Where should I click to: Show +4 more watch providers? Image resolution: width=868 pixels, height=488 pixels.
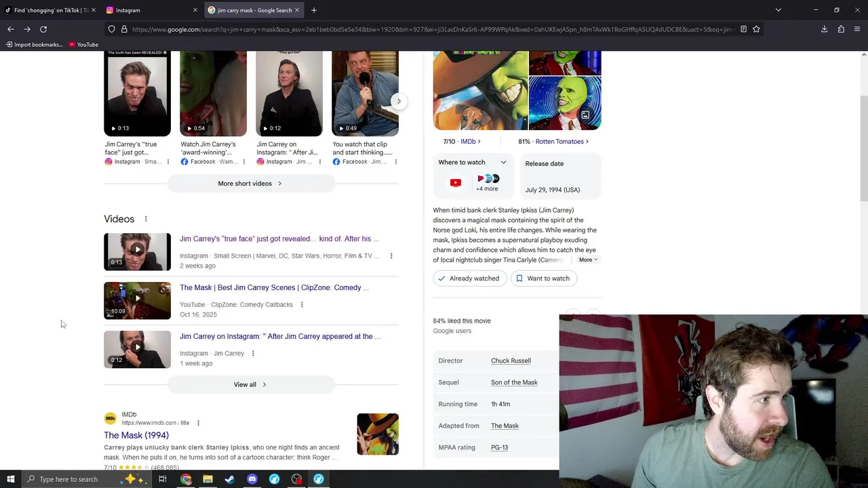(x=487, y=183)
